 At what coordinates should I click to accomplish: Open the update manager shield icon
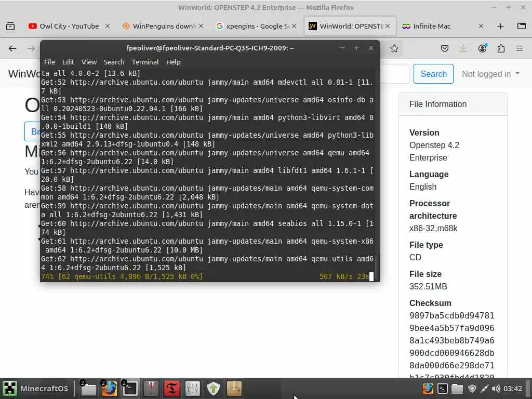pyautogui.click(x=214, y=389)
